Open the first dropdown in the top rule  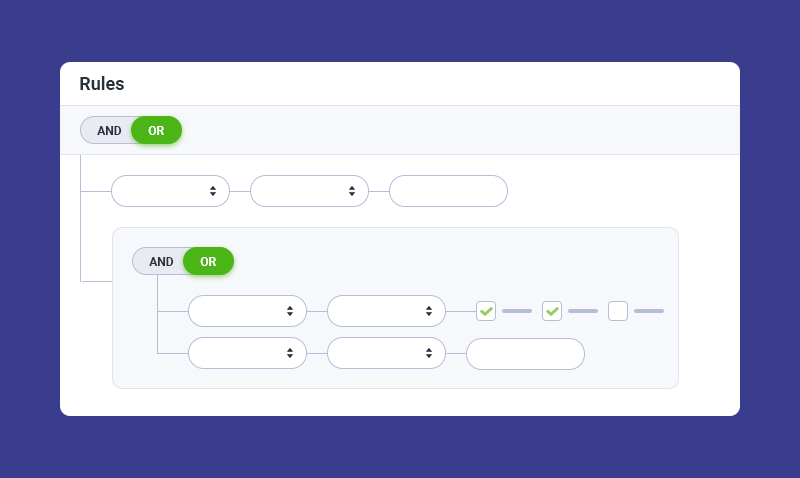coord(170,191)
